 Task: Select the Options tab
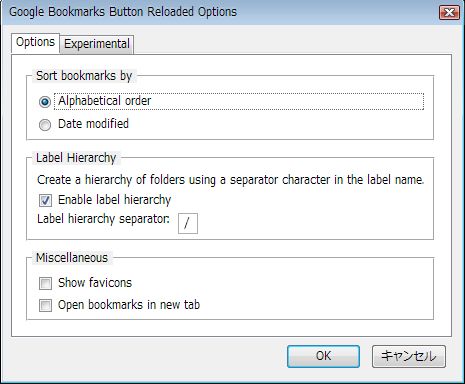tap(35, 43)
